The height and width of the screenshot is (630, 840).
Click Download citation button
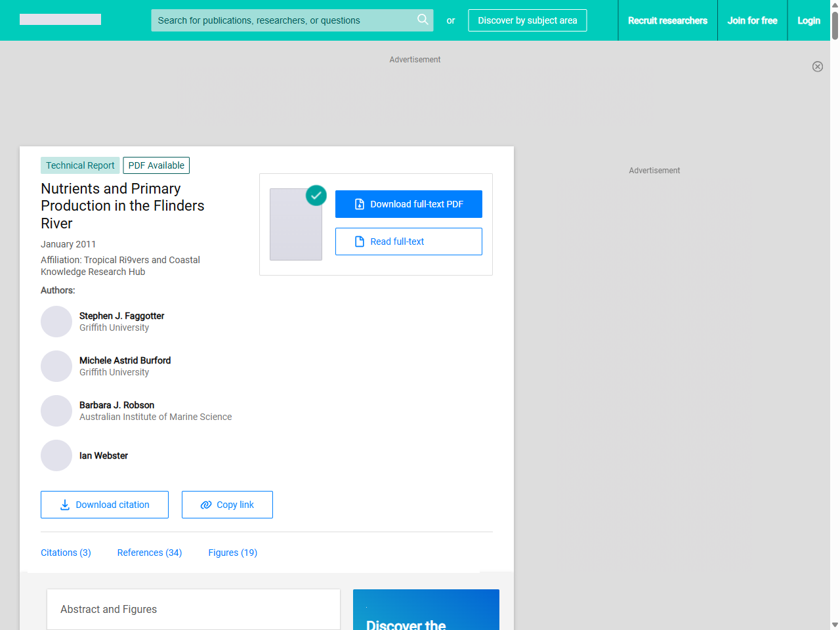coord(104,505)
